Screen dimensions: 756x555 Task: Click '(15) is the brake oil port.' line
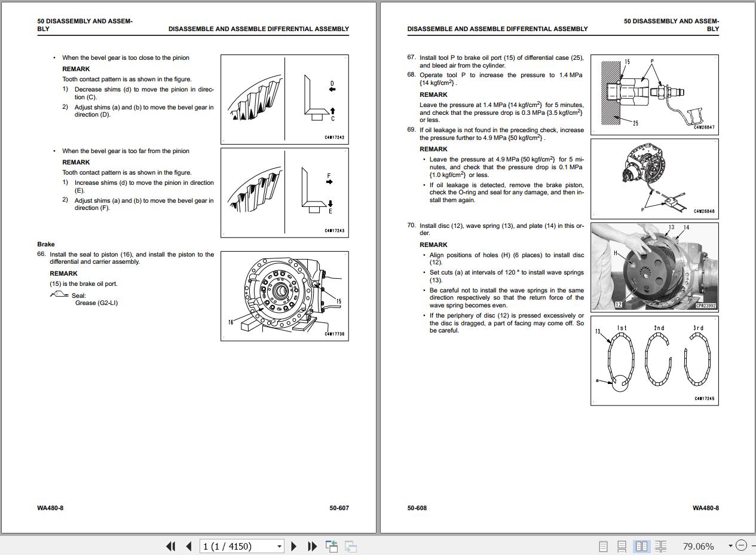tap(84, 283)
